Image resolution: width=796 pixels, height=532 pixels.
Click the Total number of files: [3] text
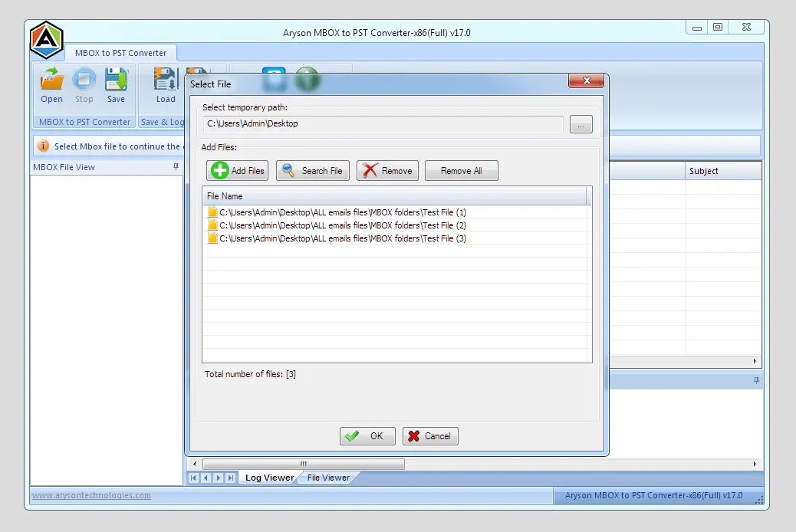250,374
